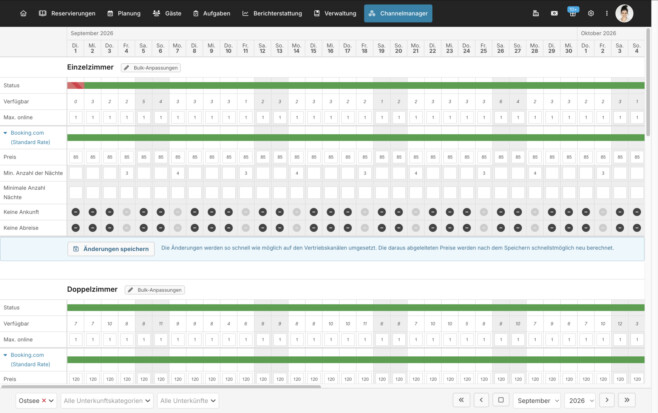Click the green Status bar of Doppelzimmer
This screenshot has width=658, height=413.
click(x=356, y=308)
